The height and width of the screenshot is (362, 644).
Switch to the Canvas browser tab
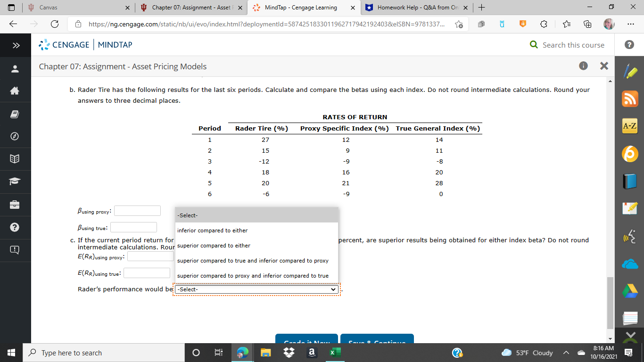(78, 8)
